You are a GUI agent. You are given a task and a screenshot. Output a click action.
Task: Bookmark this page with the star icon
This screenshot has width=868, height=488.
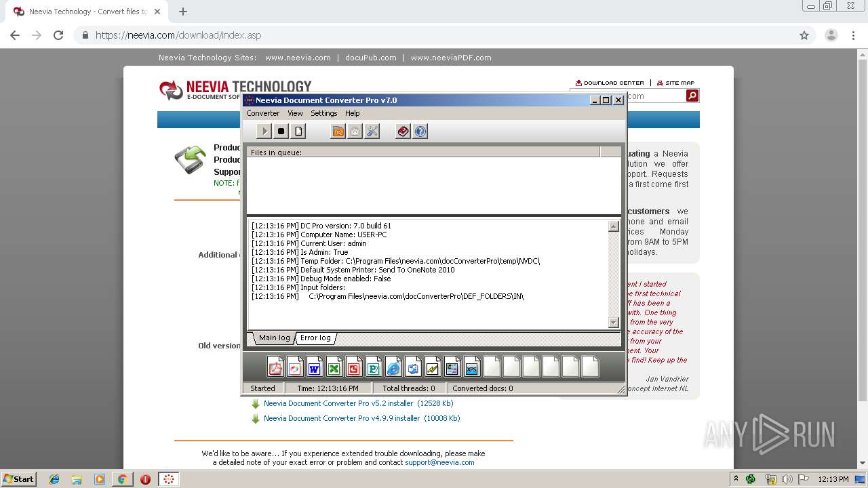(x=804, y=35)
